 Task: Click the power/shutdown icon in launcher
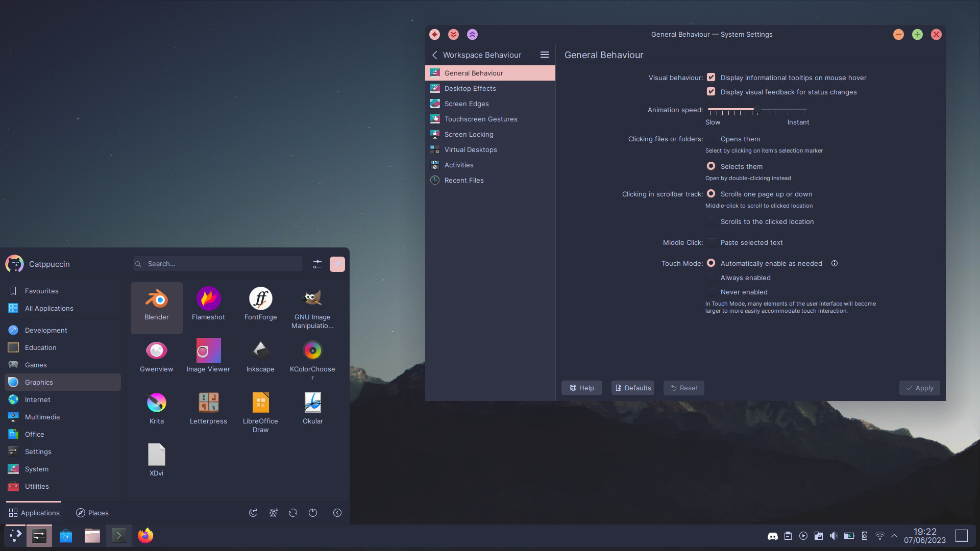pyautogui.click(x=313, y=513)
